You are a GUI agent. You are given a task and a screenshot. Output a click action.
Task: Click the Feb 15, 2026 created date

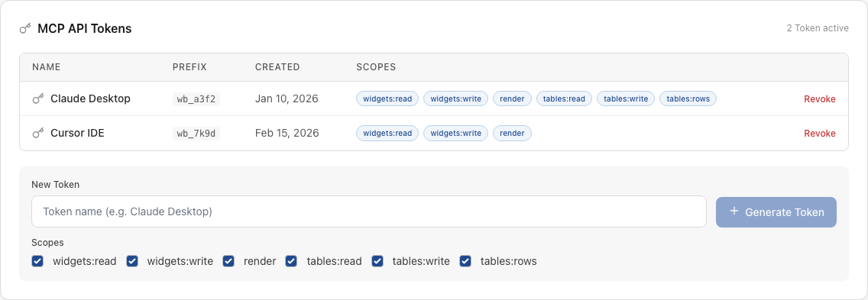(287, 134)
